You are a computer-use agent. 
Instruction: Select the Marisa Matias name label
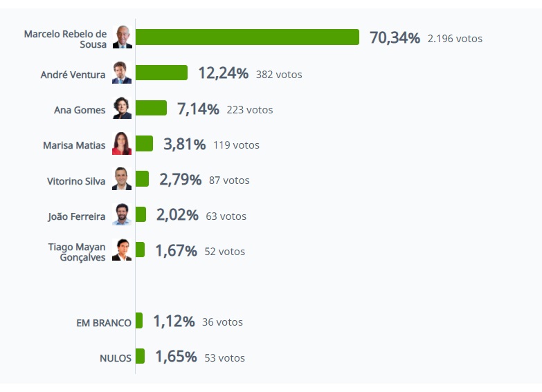[x=74, y=145]
